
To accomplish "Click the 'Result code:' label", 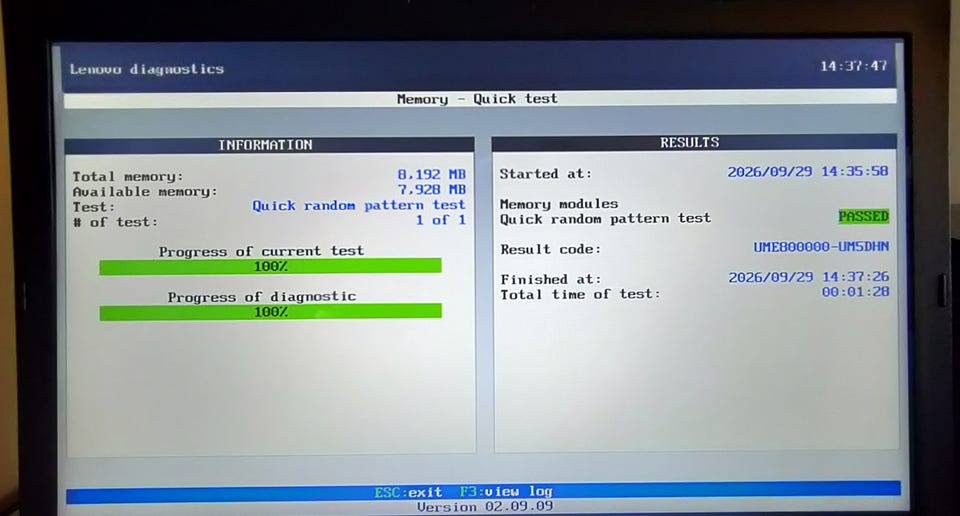I will pyautogui.click(x=550, y=249).
